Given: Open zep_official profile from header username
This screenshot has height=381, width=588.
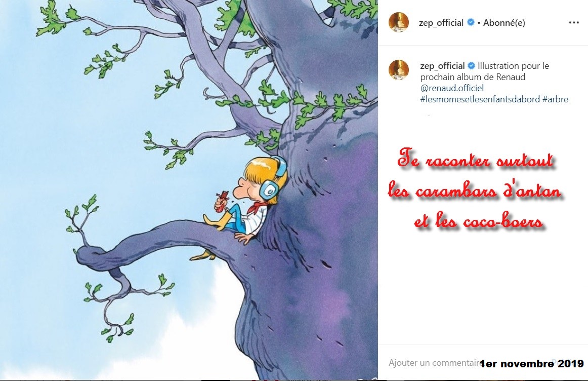Looking at the screenshot, I should click(x=441, y=22).
